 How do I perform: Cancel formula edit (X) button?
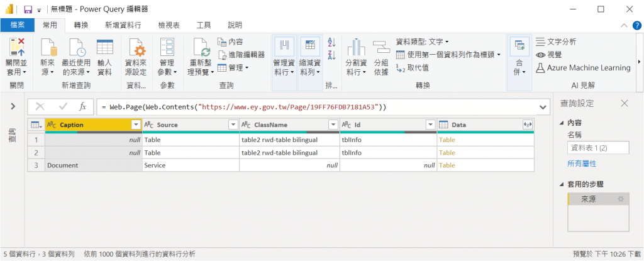(40, 106)
